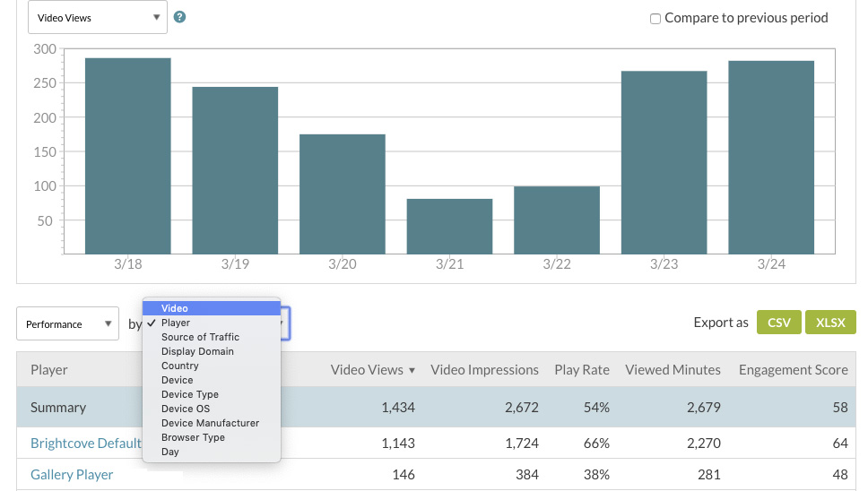The height and width of the screenshot is (491, 868).
Task: Click the 3/21 bar in chart
Action: click(449, 226)
